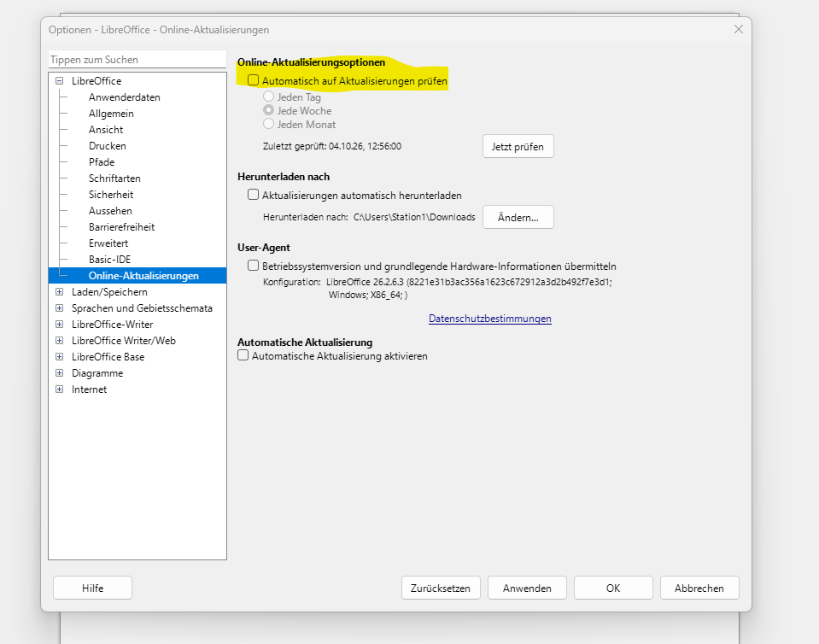Screen dimensions: 819x644
Task: Select the LibreOffice Base label in tree
Action: (108, 357)
